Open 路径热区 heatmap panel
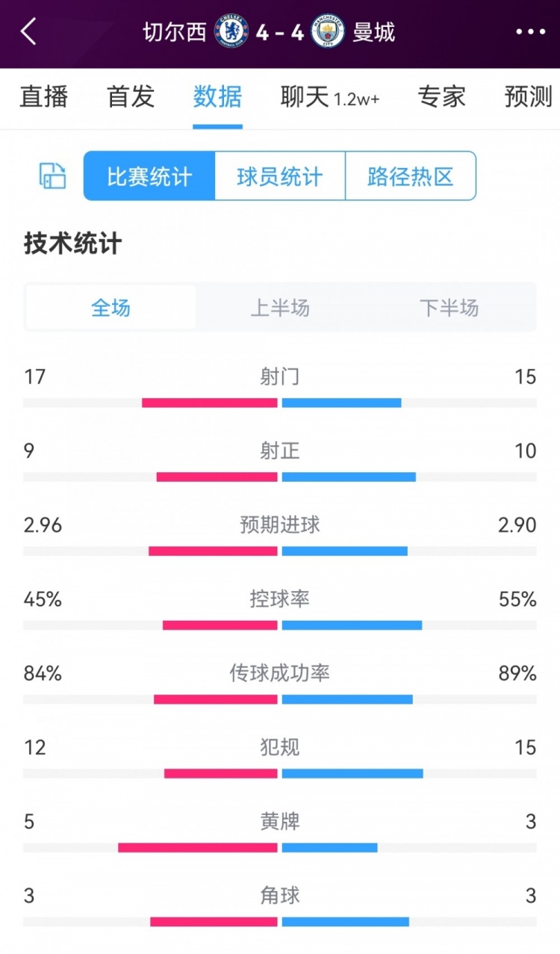 [411, 176]
